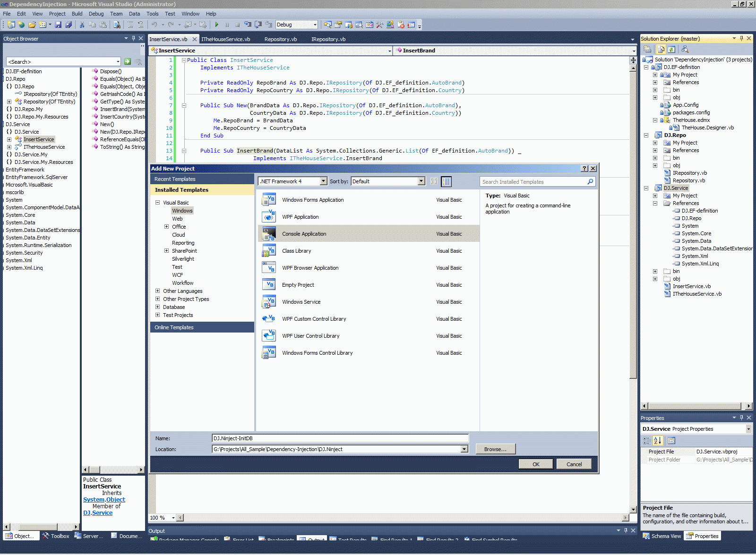Click Solution Explorer Properties icon
756x555 pixels.
[648, 49]
